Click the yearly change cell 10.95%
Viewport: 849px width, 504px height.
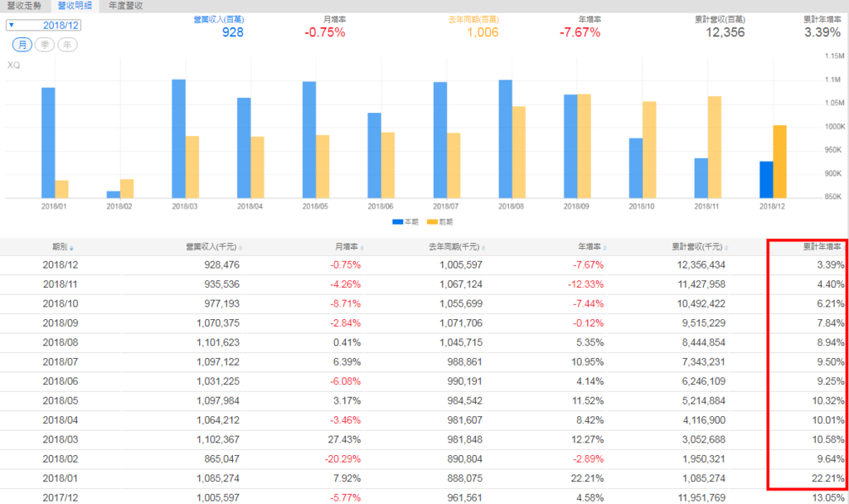pyautogui.click(x=588, y=362)
